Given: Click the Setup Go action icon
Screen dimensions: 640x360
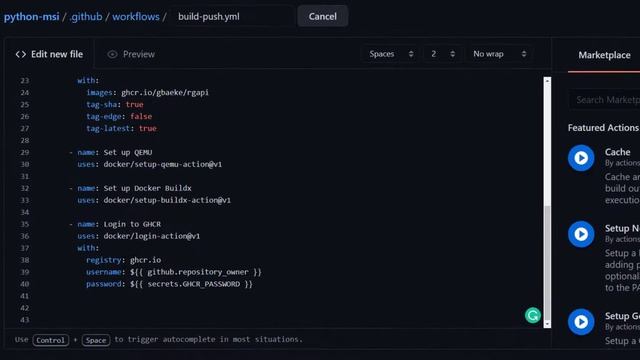Looking at the screenshot, I should [x=581, y=322].
